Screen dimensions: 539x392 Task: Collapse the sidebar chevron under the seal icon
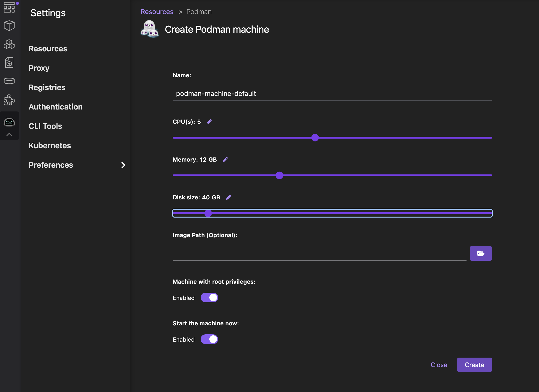coord(9,135)
